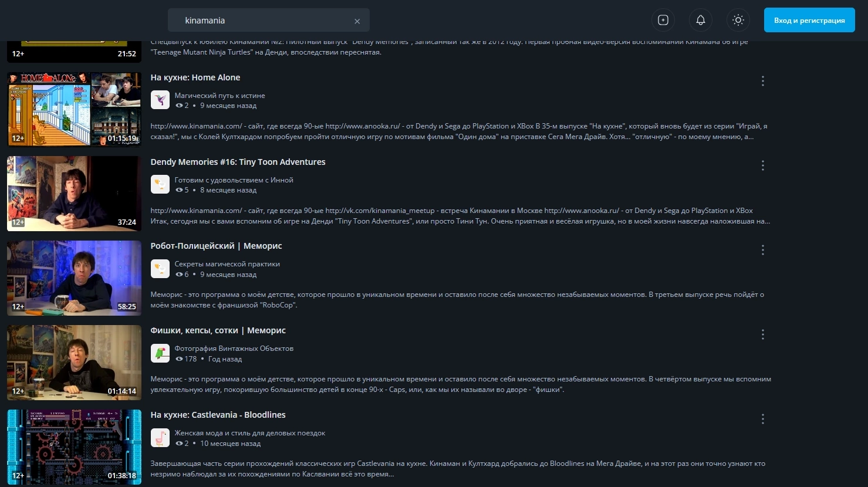Click Магический путь к истине channel avatar

click(x=160, y=100)
